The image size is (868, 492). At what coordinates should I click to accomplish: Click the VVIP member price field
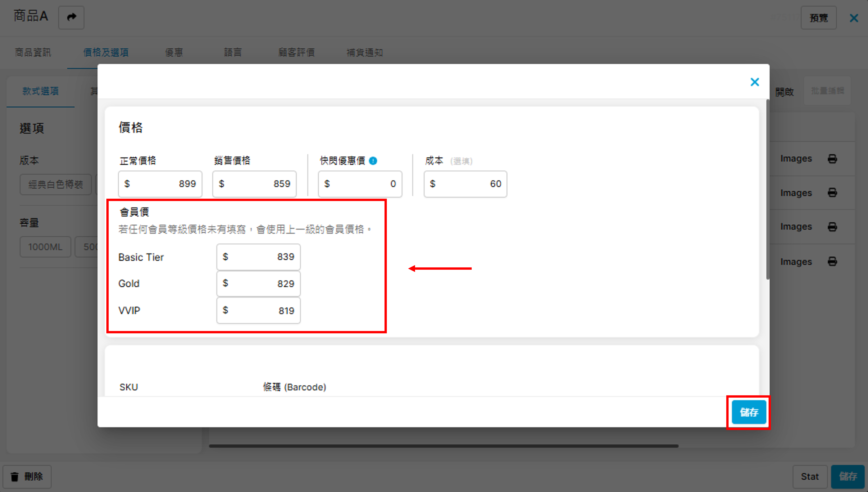coord(258,311)
